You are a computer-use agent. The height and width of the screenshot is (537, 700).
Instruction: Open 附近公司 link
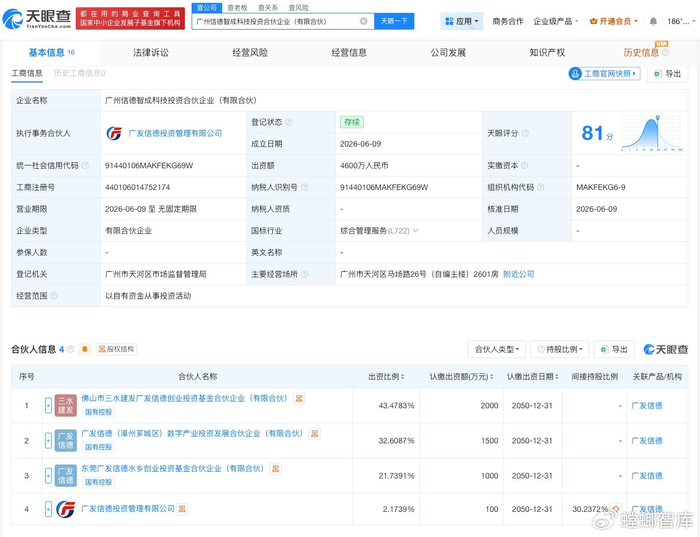click(518, 274)
